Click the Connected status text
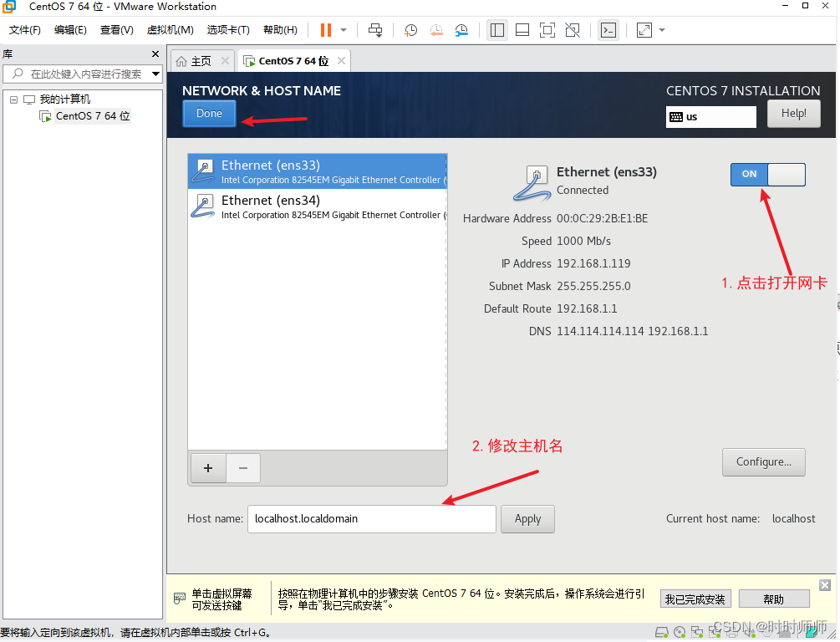Screen dimensions: 840x642 [583, 191]
